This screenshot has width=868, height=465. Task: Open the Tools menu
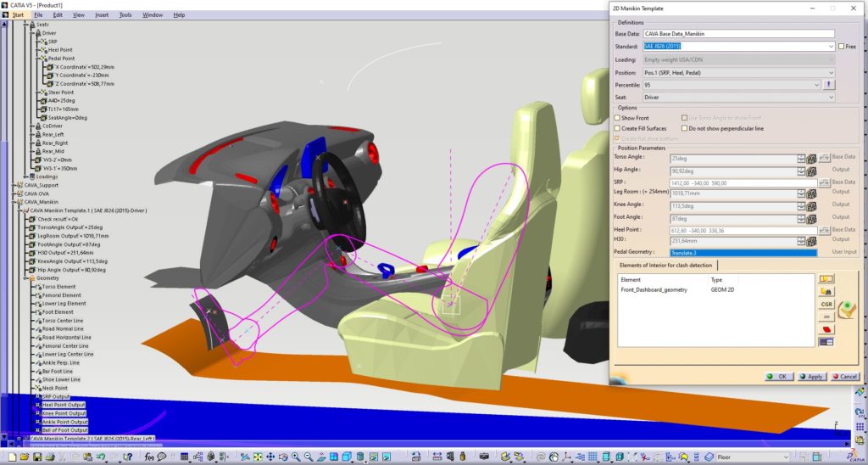point(125,15)
